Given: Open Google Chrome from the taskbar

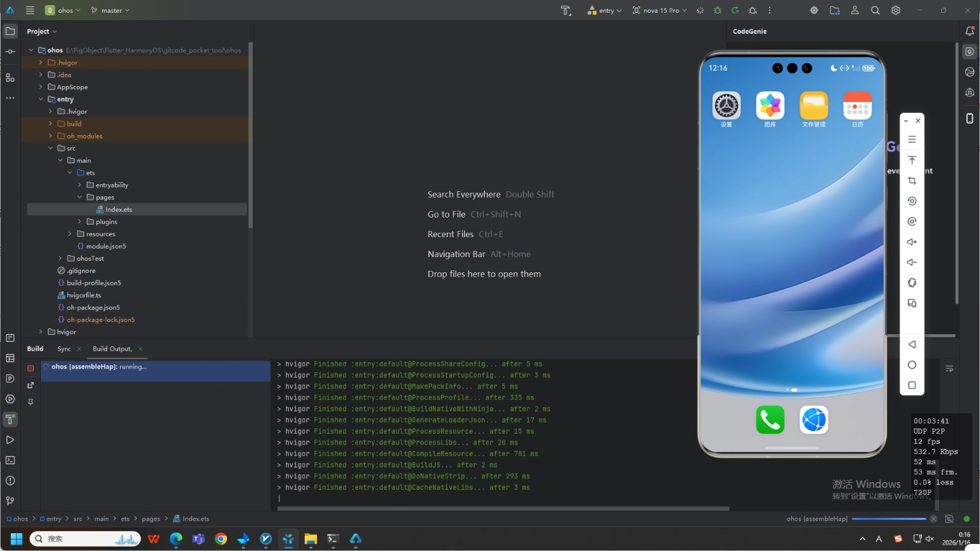Looking at the screenshot, I should click(221, 539).
